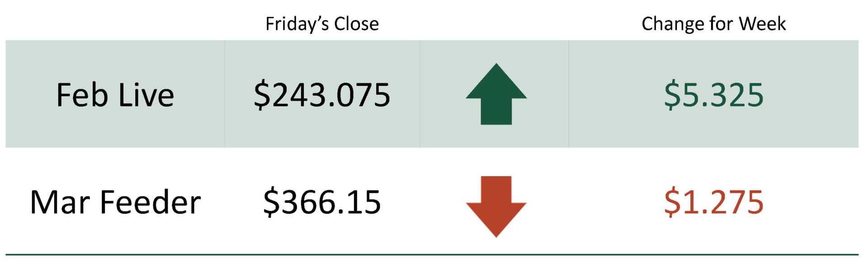Select the word "Feeder" in second row

click(150, 202)
